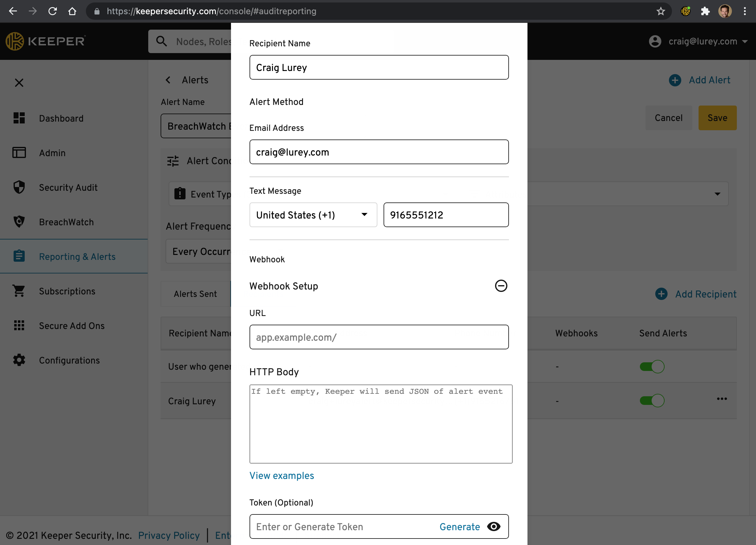This screenshot has width=756, height=545.
Task: Click Generate to create a token
Action: [x=459, y=527]
